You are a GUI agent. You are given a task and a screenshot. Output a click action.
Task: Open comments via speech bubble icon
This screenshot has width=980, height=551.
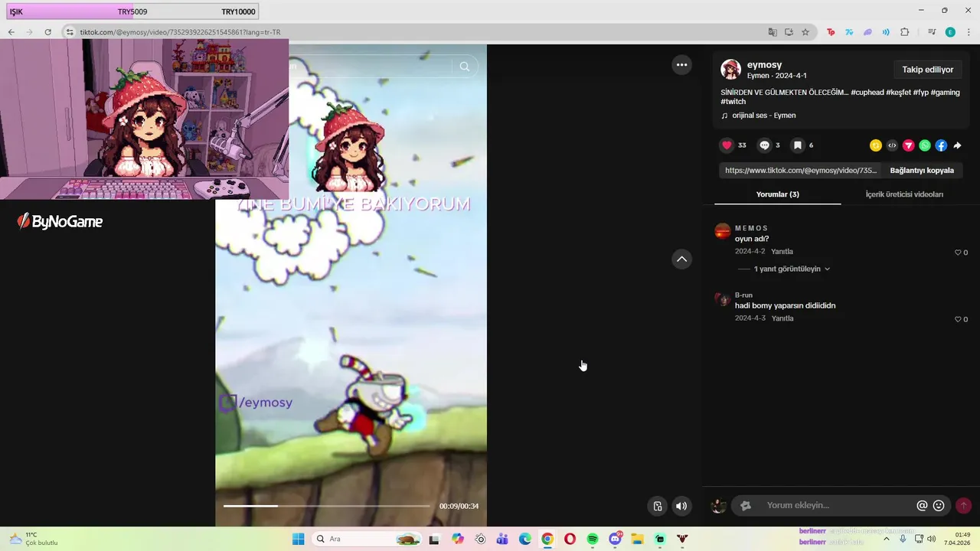click(x=764, y=145)
